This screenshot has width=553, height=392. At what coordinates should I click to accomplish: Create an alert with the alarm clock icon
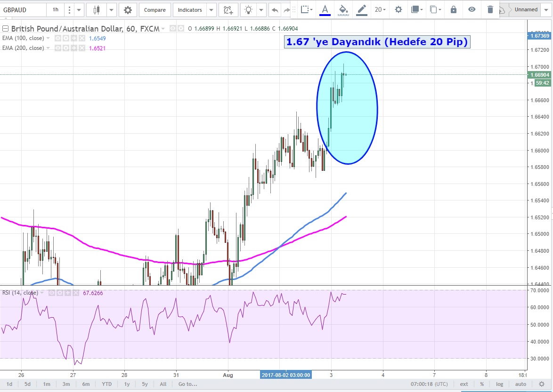tap(228, 10)
